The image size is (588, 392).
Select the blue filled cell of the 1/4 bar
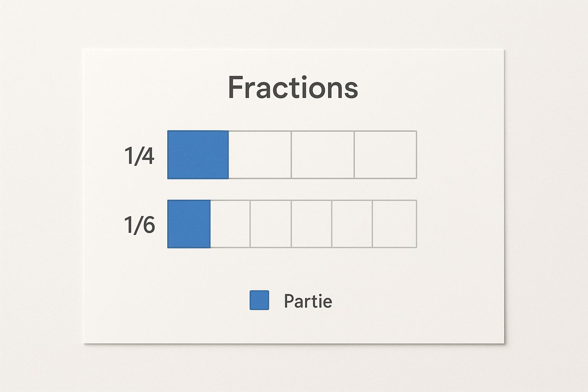point(198,155)
